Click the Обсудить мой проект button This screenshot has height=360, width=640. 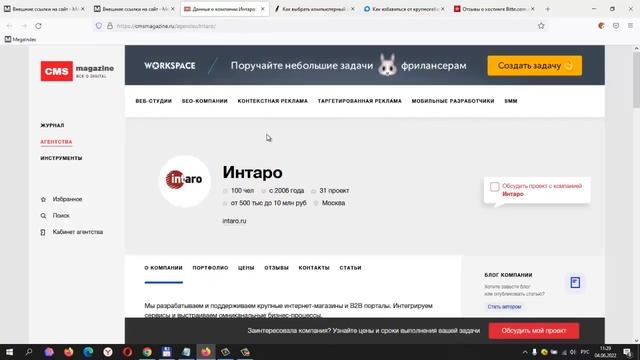point(534,331)
